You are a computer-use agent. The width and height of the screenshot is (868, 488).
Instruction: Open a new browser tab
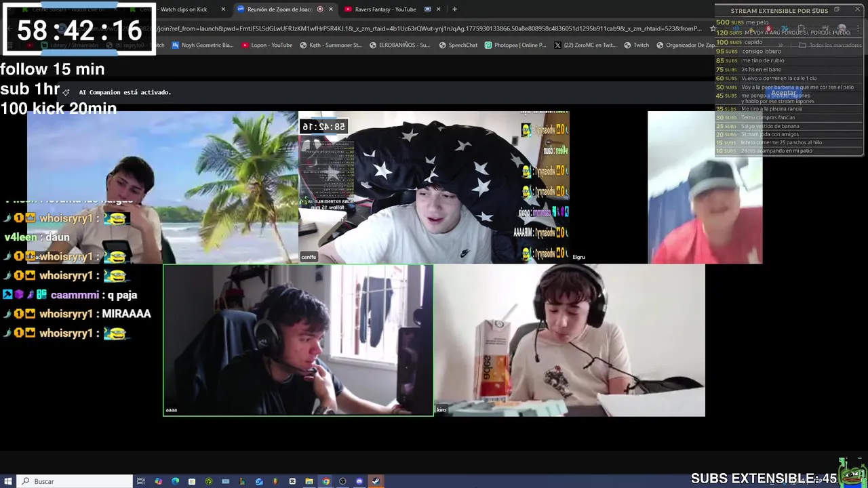click(454, 9)
